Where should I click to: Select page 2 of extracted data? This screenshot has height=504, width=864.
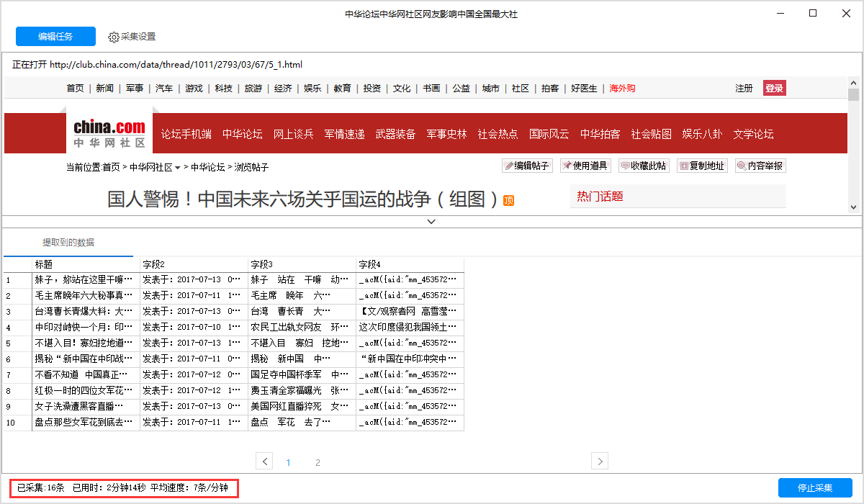click(318, 462)
